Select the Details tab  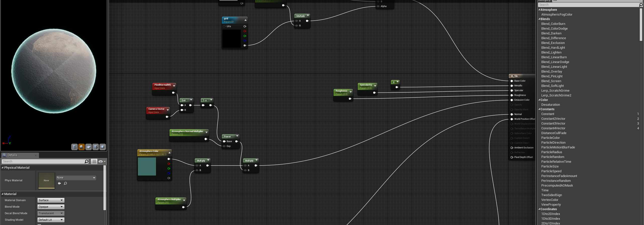pyautogui.click(x=12, y=155)
